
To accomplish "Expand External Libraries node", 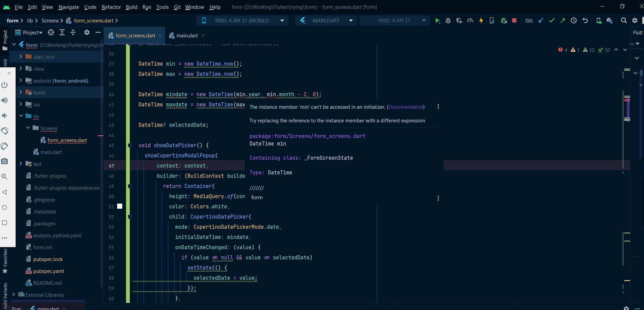I will coord(14,294).
